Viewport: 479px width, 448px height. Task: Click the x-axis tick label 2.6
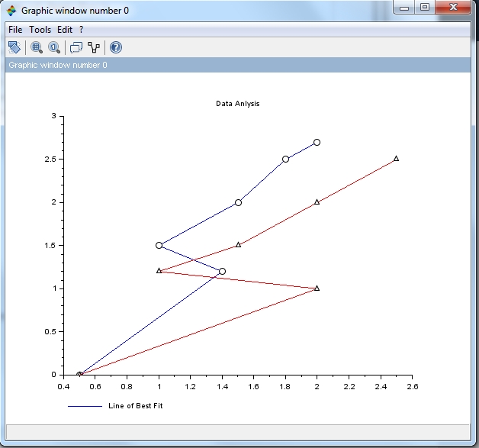pyautogui.click(x=413, y=387)
